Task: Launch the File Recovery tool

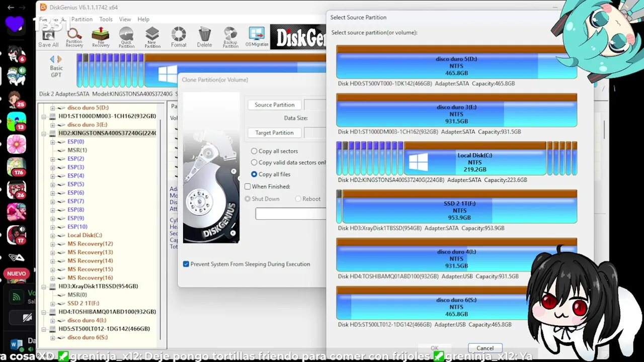Action: tap(101, 37)
